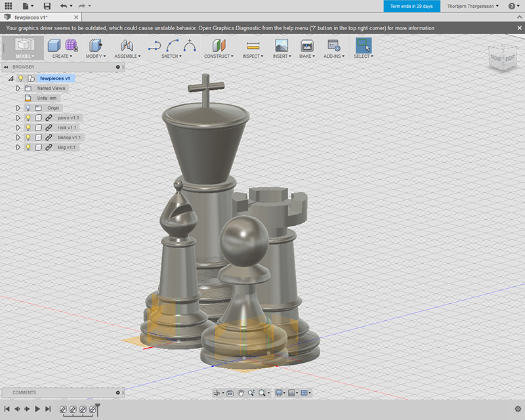Select the Measure inspect icon
The height and width of the screenshot is (420, 525).
pyautogui.click(x=253, y=45)
